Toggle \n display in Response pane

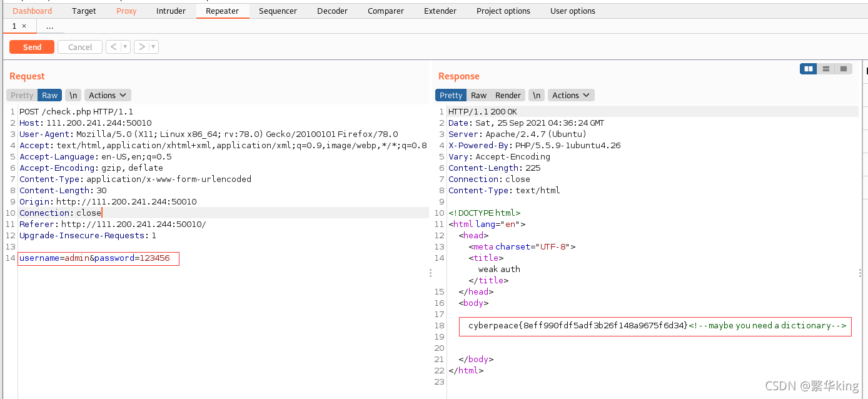click(537, 95)
